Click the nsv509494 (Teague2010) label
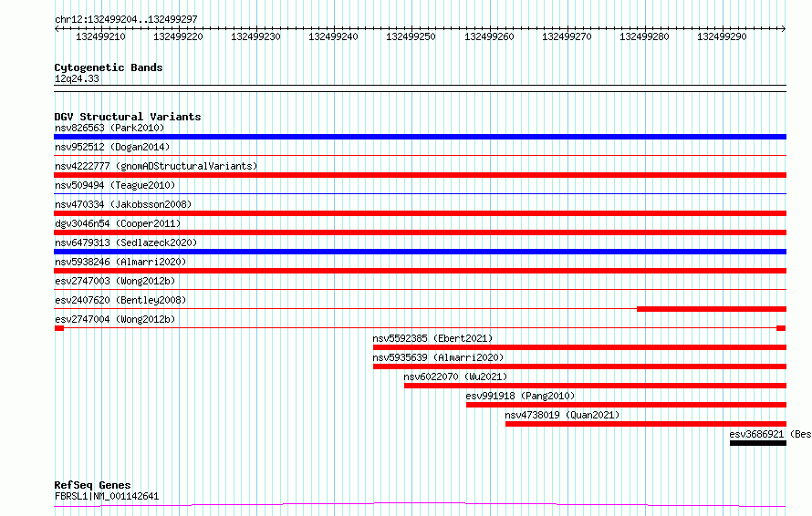Screen dimensions: 812x516 pyautogui.click(x=115, y=185)
